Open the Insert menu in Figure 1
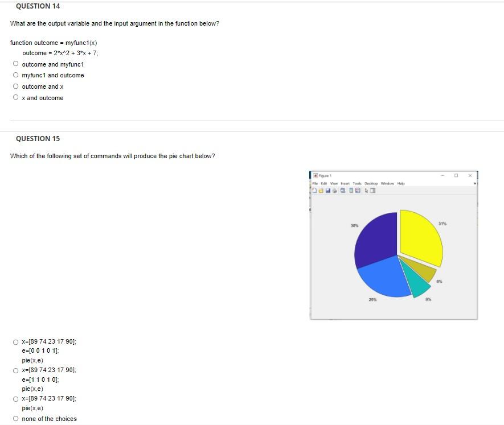 pyautogui.click(x=345, y=183)
